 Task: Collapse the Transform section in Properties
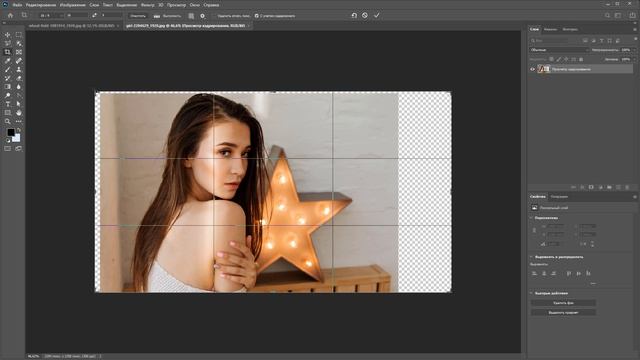point(531,218)
